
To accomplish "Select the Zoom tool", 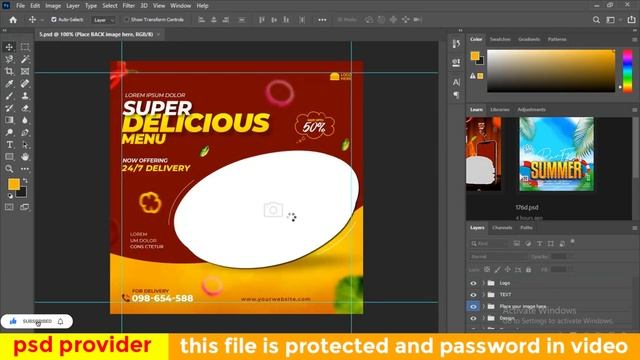I will tap(9, 169).
